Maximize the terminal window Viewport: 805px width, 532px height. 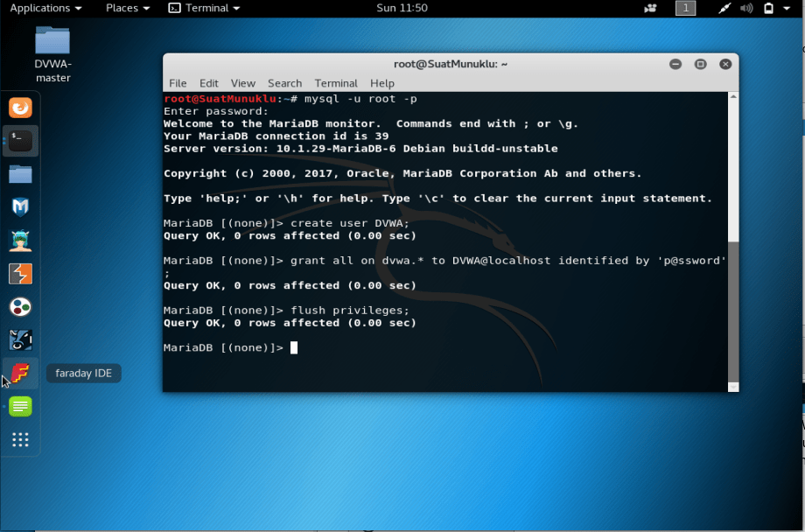[701, 64]
